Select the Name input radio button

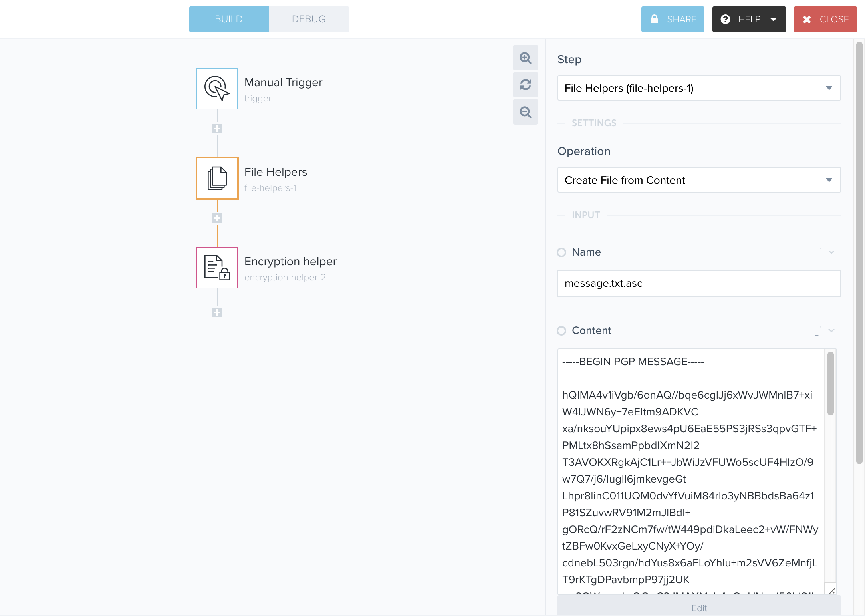click(561, 252)
